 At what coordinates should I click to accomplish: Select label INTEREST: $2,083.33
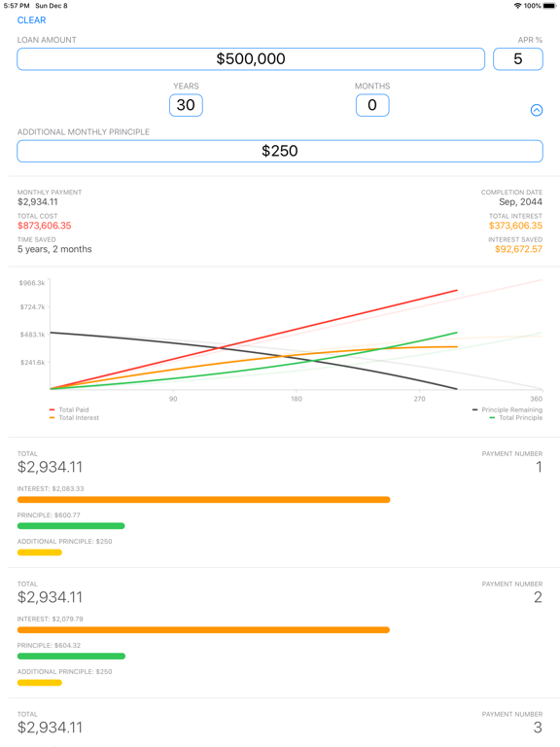pyautogui.click(x=51, y=489)
